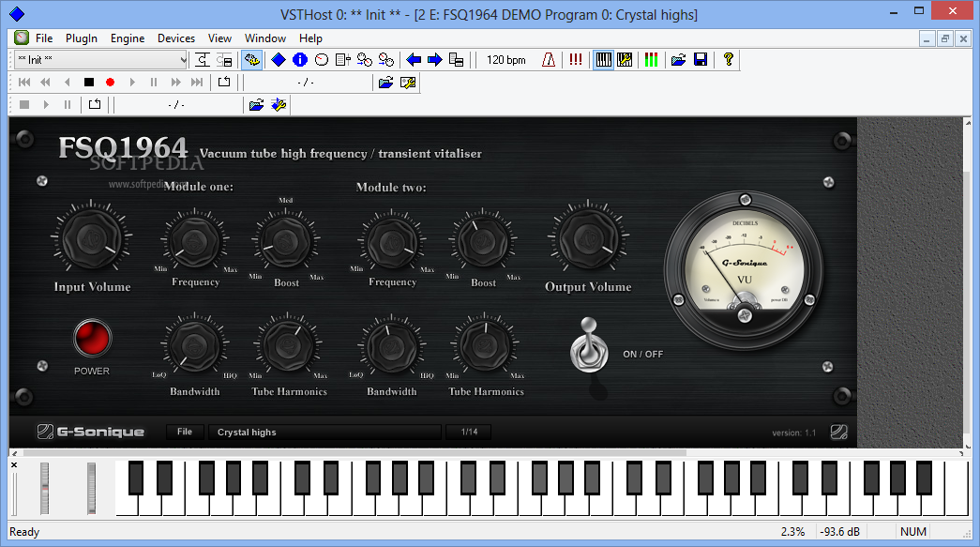Click Module one Tube Harmonics knob
Image resolution: width=980 pixels, height=547 pixels.
tap(288, 345)
